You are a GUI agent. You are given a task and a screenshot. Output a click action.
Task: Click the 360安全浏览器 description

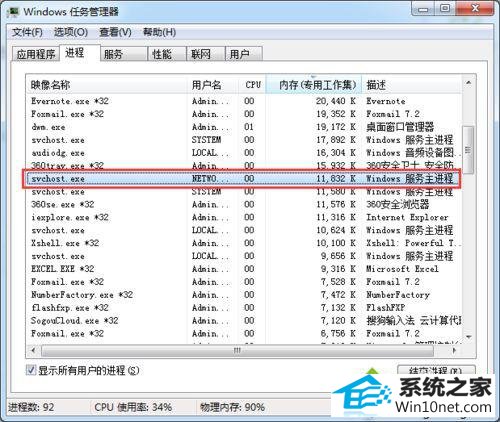point(397,204)
